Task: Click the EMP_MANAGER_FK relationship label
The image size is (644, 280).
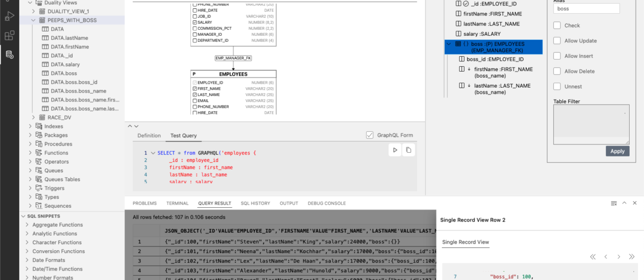Action: coord(233,58)
